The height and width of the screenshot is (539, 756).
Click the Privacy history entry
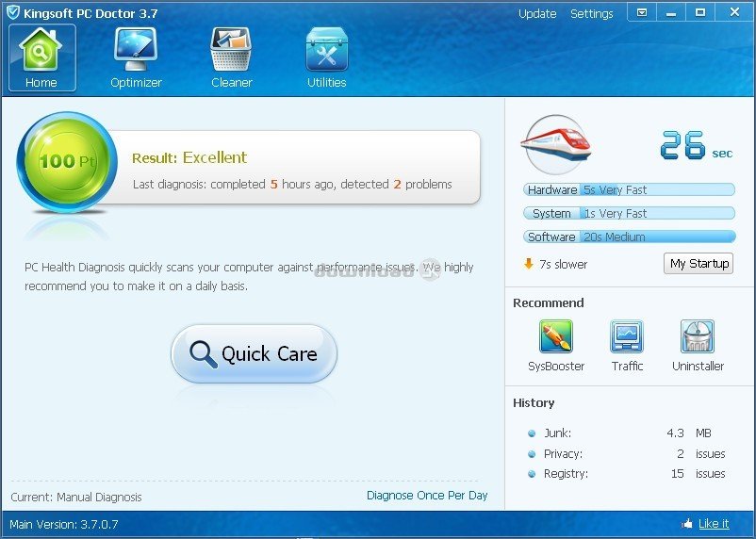[627, 453]
